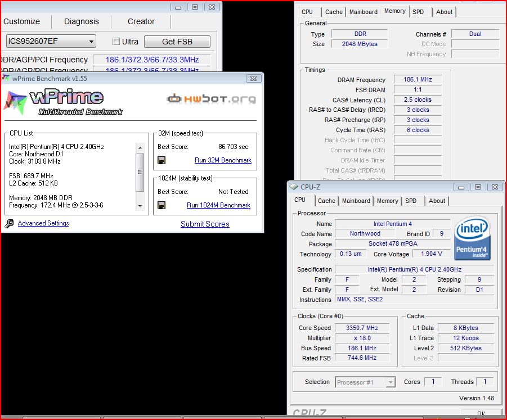The width and height of the screenshot is (507, 420).
Task: Click the 186.1/372.3/66.7/33.3MHz frequency field
Action: coord(152,60)
